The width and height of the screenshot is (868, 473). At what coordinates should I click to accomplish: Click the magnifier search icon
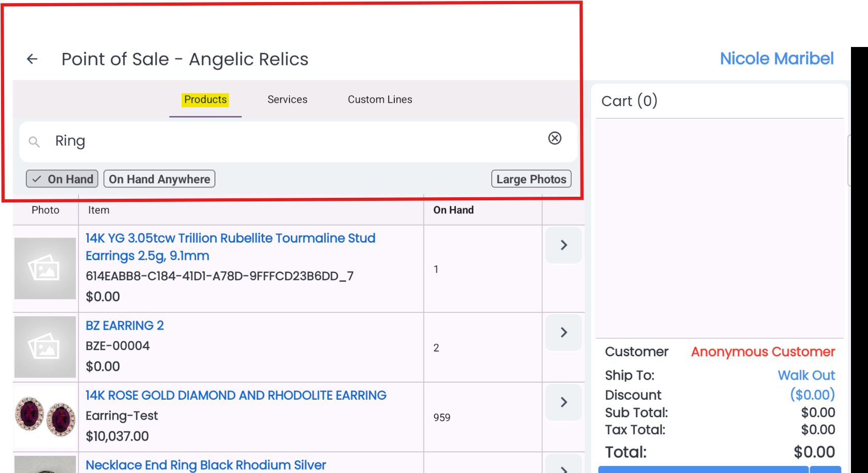point(34,141)
